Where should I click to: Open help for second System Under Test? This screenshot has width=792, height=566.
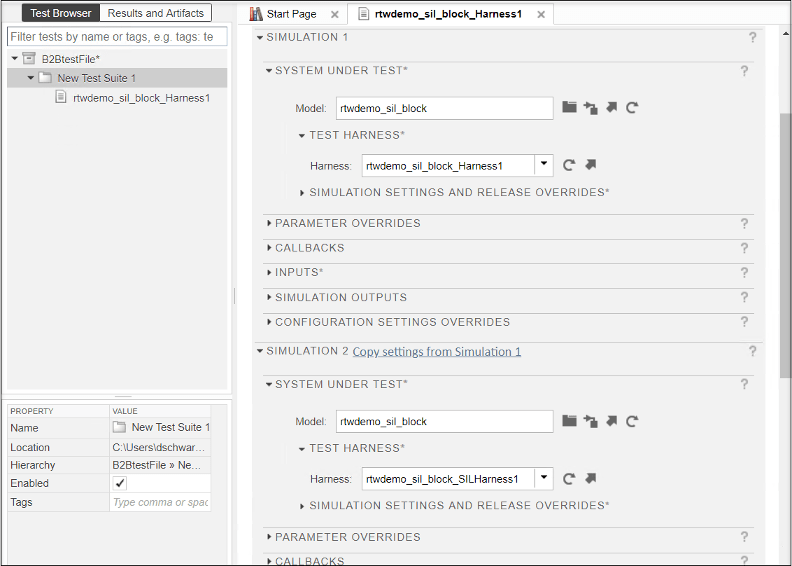pos(745,385)
